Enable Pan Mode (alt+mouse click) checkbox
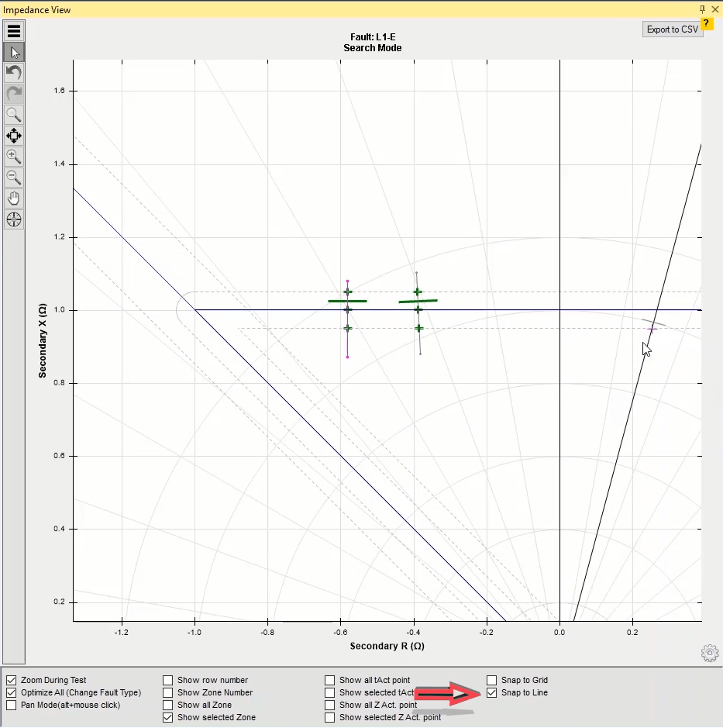Image resolution: width=723 pixels, height=728 pixels. [12, 705]
